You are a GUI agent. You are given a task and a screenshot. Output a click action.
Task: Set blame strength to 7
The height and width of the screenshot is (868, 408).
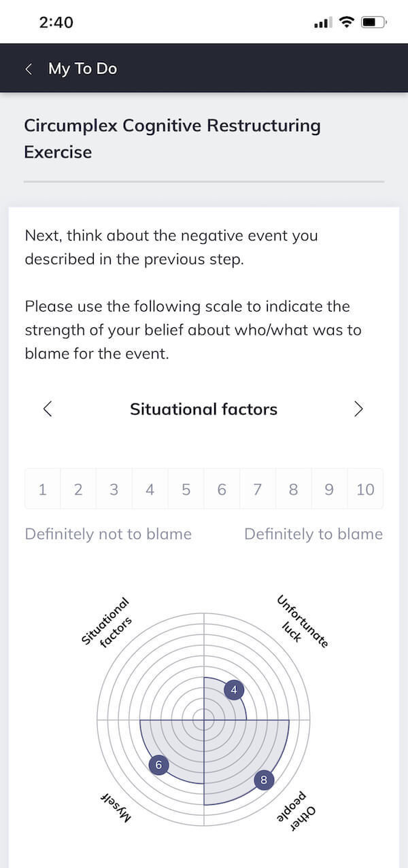(x=258, y=489)
